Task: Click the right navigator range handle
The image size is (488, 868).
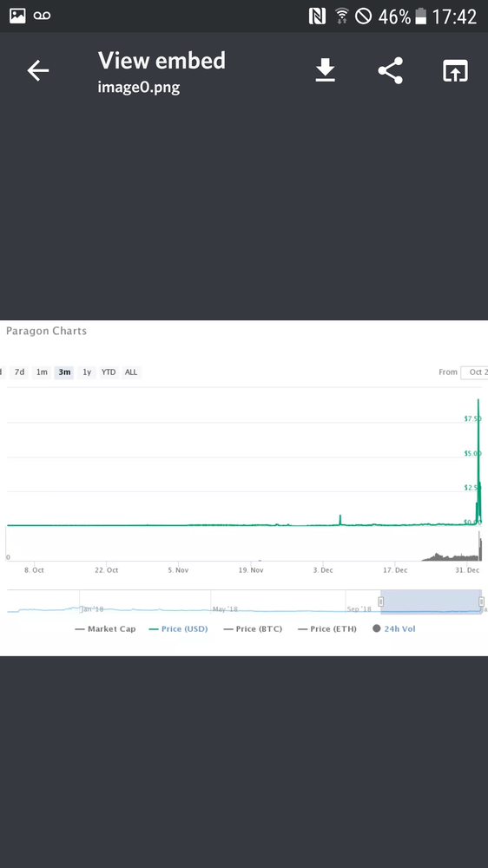Action: pos(481,602)
